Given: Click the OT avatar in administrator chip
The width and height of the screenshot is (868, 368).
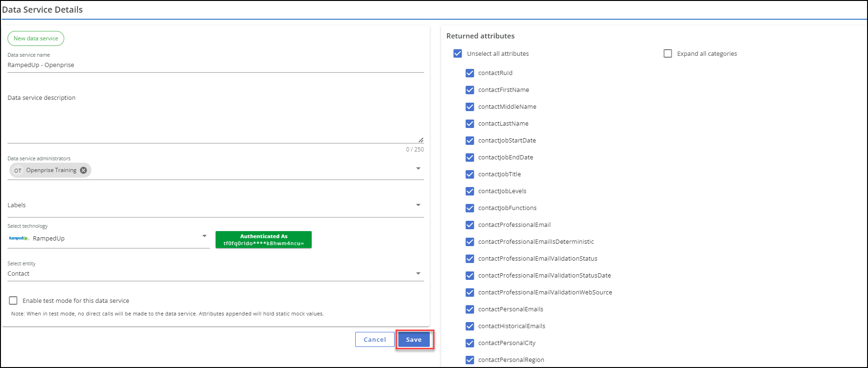Looking at the screenshot, I should 18,171.
